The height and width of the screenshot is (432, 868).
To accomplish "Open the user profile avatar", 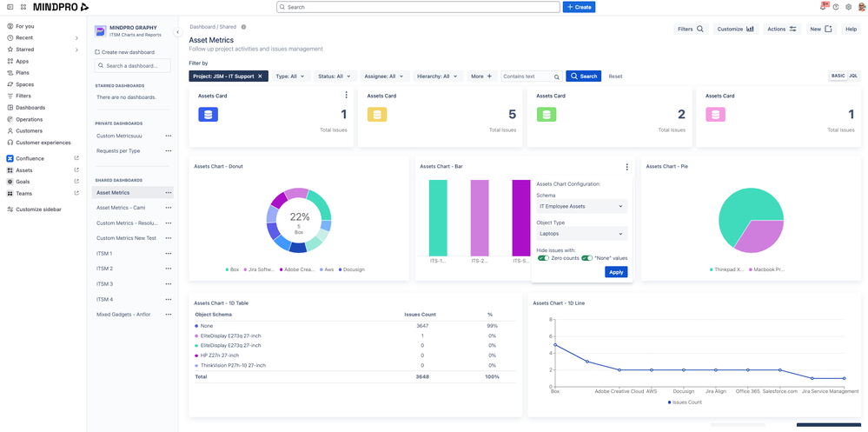I will click(863, 7).
